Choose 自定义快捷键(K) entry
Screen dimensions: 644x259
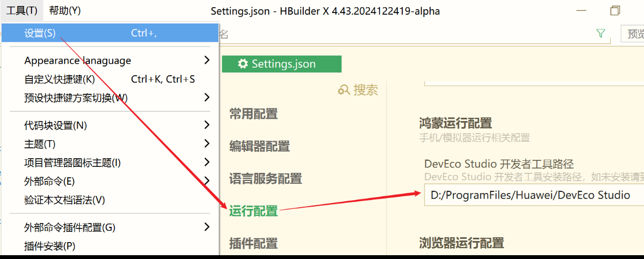coord(109,79)
